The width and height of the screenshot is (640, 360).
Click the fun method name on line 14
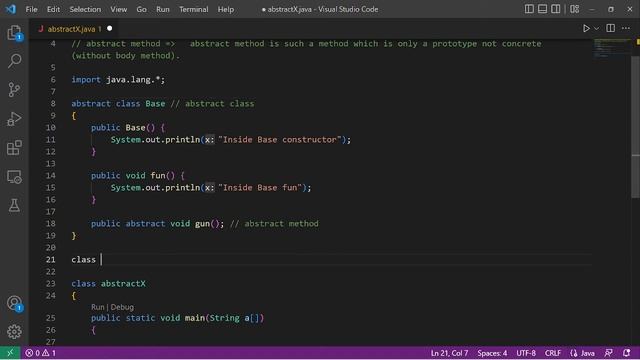point(158,176)
